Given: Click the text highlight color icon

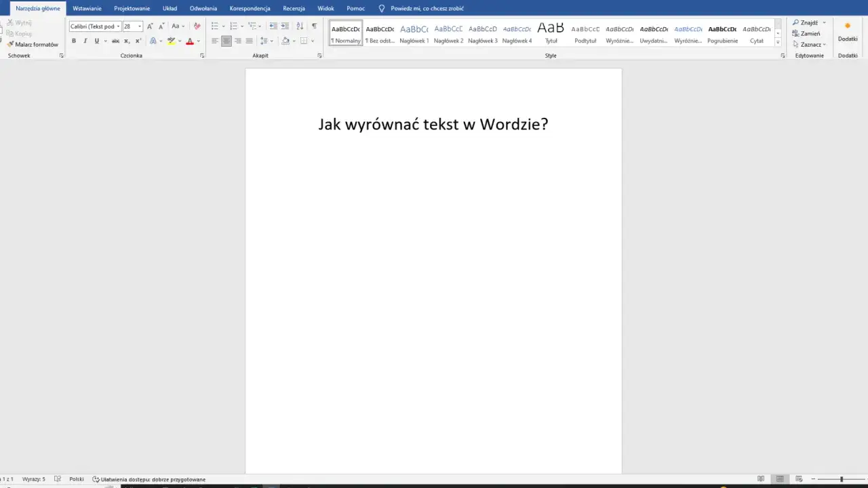Looking at the screenshot, I should pyautogui.click(x=170, y=41).
